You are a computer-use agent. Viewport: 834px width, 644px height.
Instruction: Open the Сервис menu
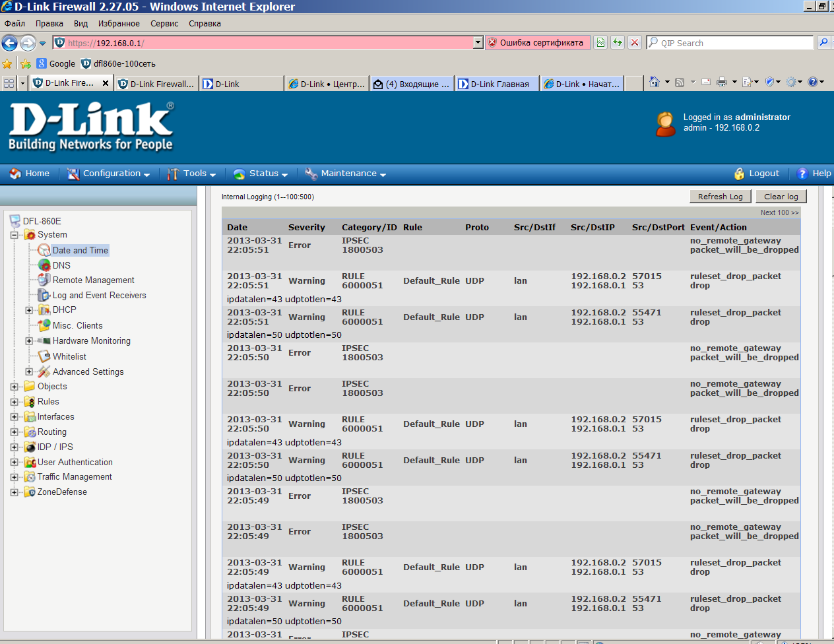click(x=164, y=23)
